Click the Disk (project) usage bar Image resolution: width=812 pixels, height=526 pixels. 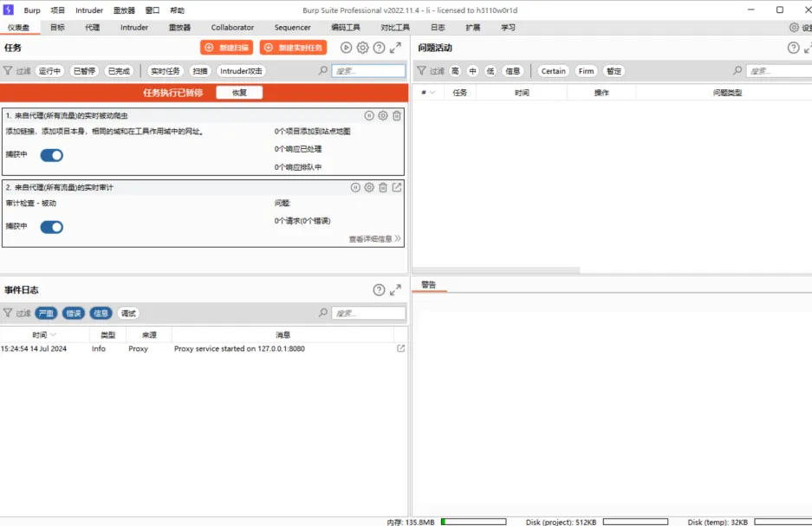pos(635,522)
